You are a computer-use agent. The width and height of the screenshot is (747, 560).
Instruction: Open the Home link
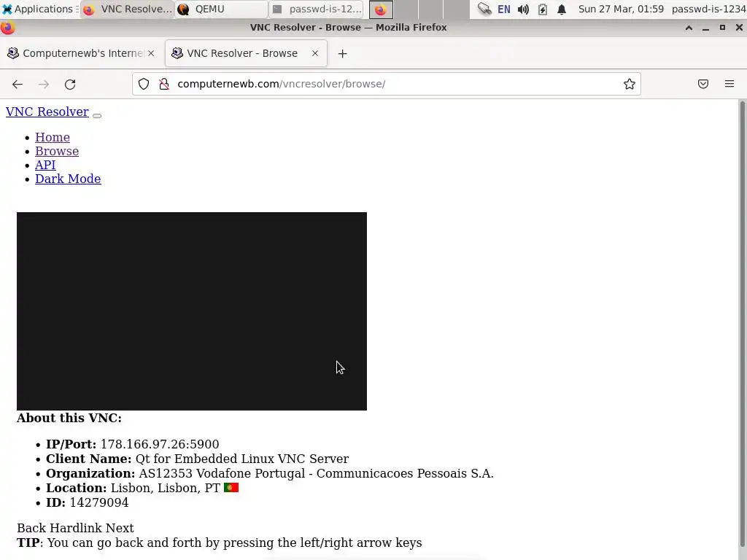(53, 137)
